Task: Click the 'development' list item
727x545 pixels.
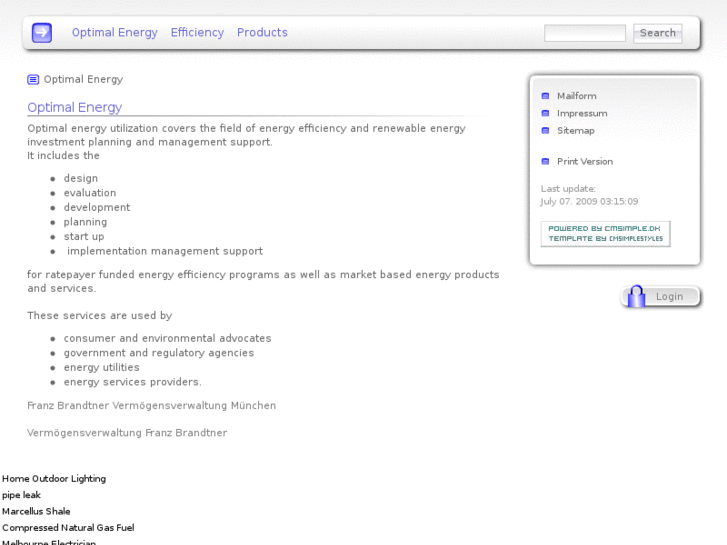Action: tap(97, 207)
